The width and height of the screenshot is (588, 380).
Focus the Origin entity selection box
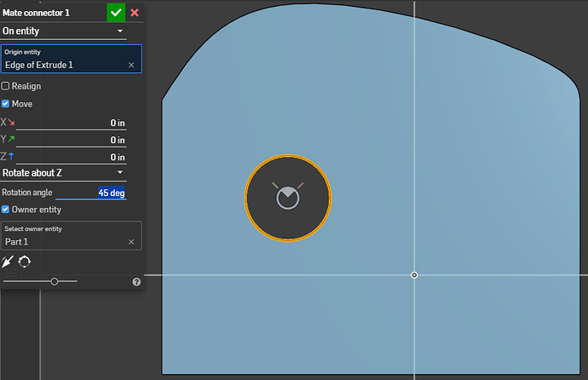tap(72, 59)
